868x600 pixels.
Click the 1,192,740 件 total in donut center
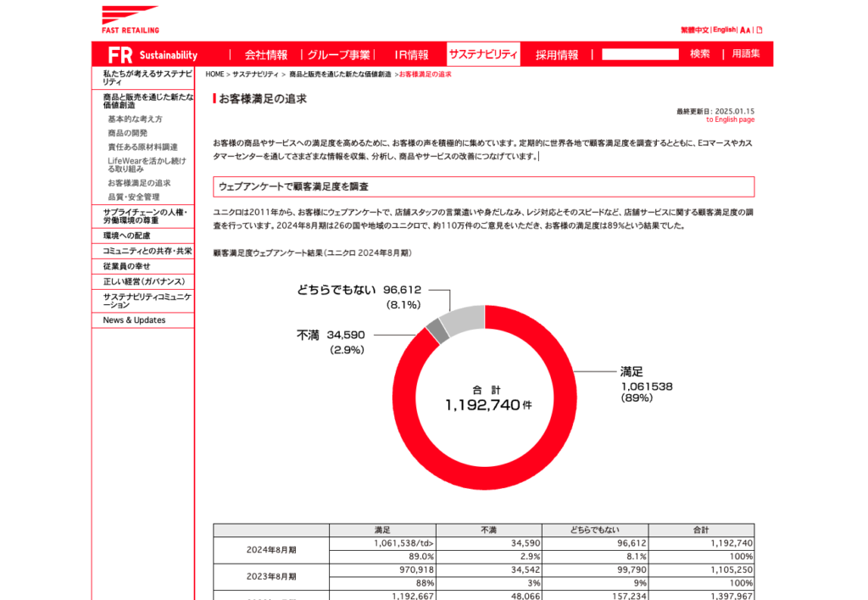(488, 405)
